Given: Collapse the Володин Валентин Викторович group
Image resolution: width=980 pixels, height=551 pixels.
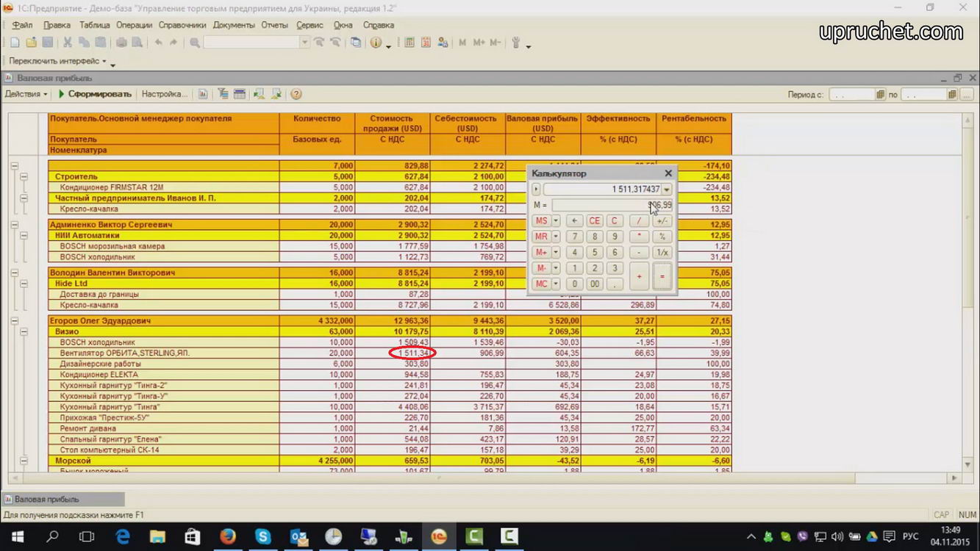Looking at the screenshot, I should [15, 273].
